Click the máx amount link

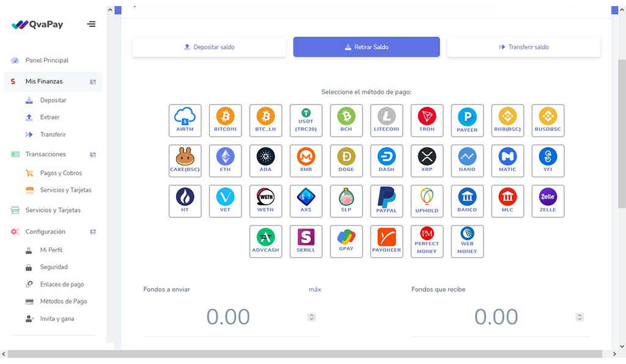tap(315, 289)
